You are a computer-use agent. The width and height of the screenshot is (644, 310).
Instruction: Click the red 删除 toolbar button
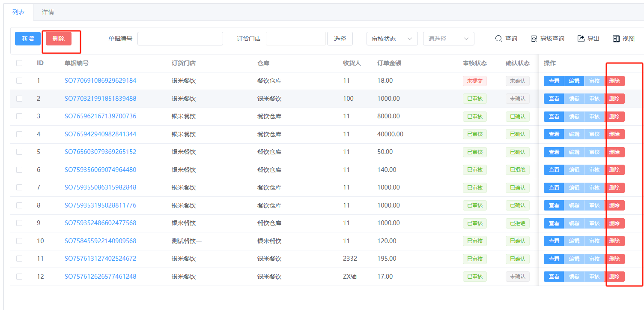click(x=59, y=39)
